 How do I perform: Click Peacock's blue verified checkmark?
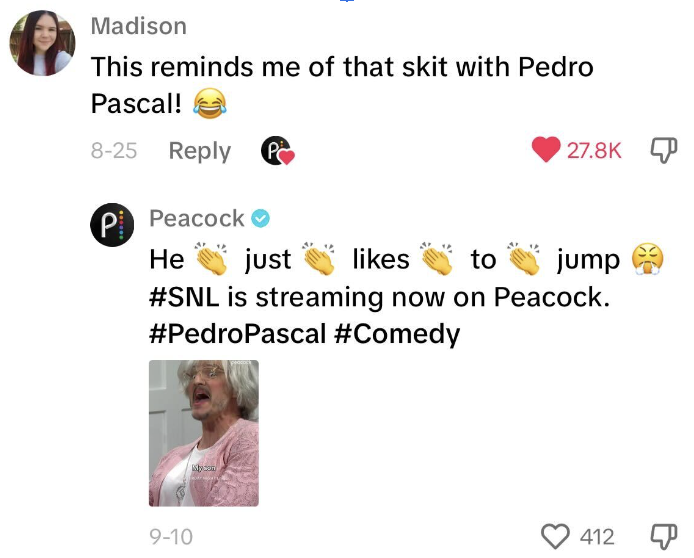coord(261,218)
